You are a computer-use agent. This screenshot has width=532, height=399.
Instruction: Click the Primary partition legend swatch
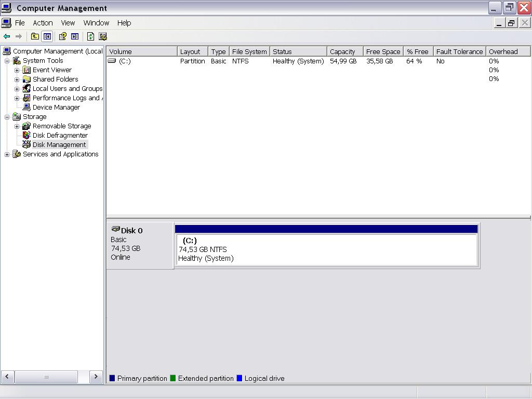coord(112,378)
